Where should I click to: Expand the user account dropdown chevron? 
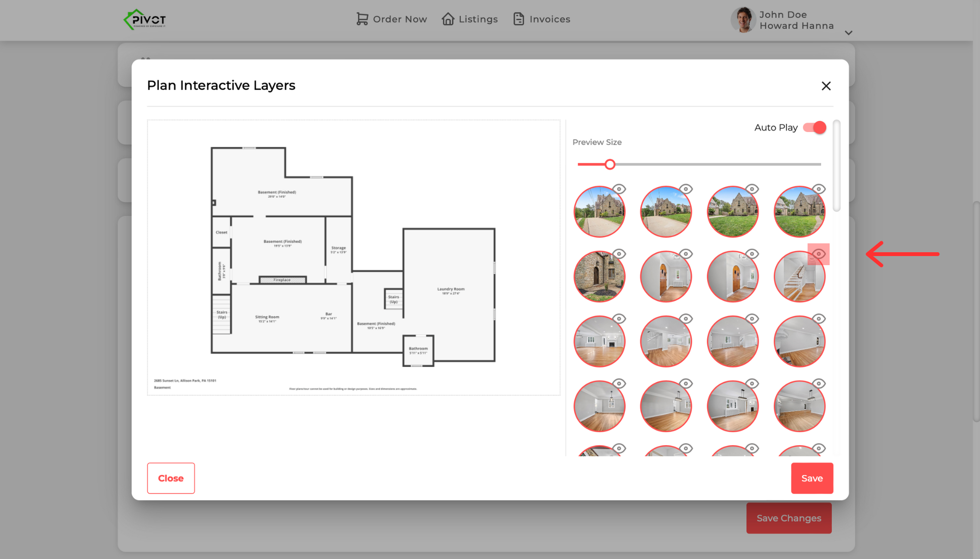(x=848, y=33)
